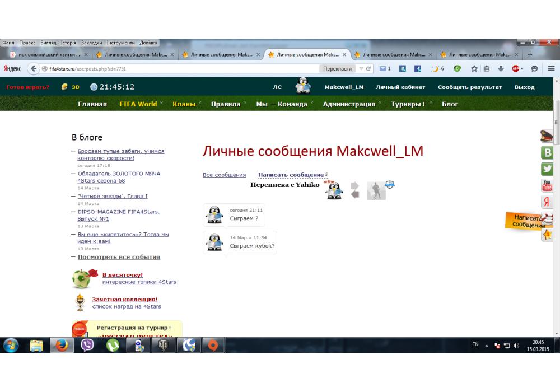560x392 pixels.
Task: Expand the Кланы dropdown menu
Action: pyautogui.click(x=184, y=104)
